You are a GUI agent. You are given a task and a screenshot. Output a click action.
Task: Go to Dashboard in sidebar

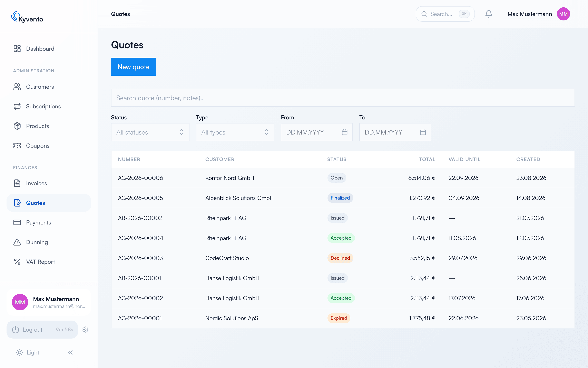click(49, 49)
